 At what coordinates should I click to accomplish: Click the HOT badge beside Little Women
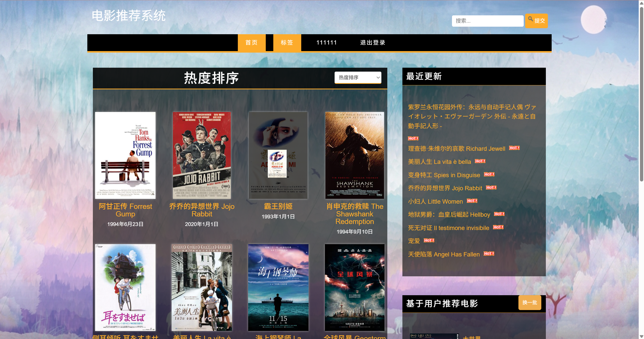472,201
